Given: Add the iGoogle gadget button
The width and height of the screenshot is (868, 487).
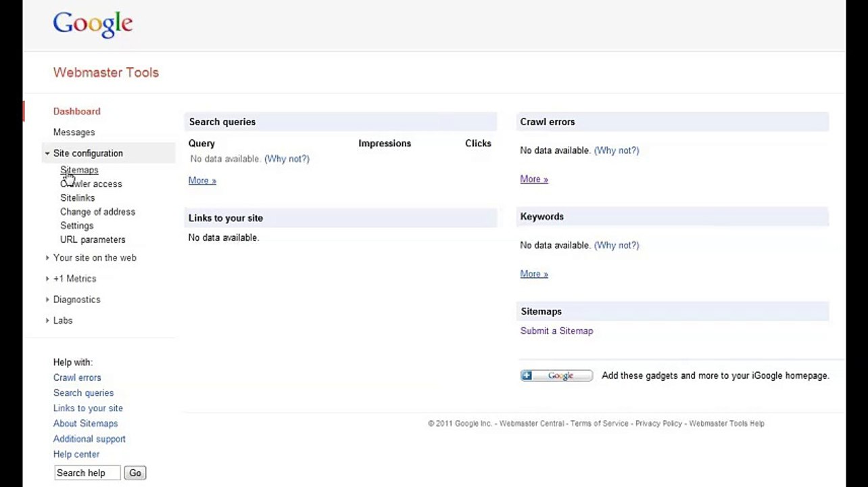Looking at the screenshot, I should click(556, 375).
